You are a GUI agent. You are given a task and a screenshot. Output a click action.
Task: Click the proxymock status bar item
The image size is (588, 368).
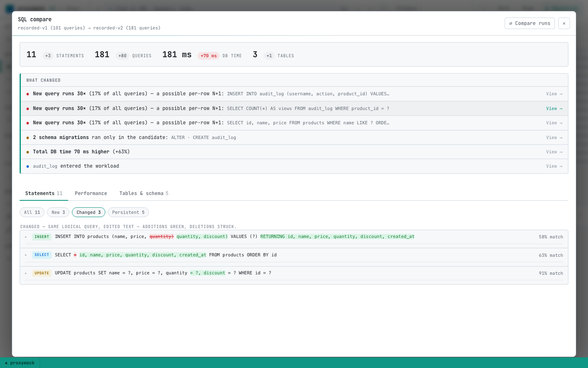[20, 363]
